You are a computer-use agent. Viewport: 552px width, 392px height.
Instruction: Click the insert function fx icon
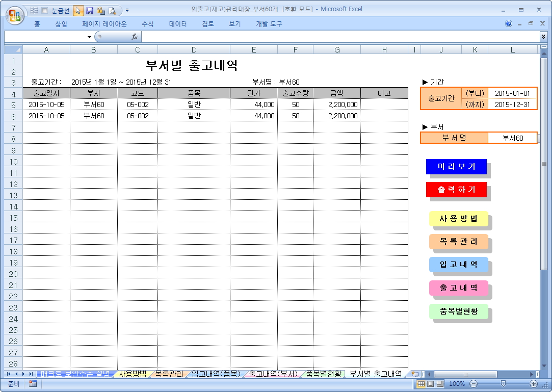tap(135, 37)
